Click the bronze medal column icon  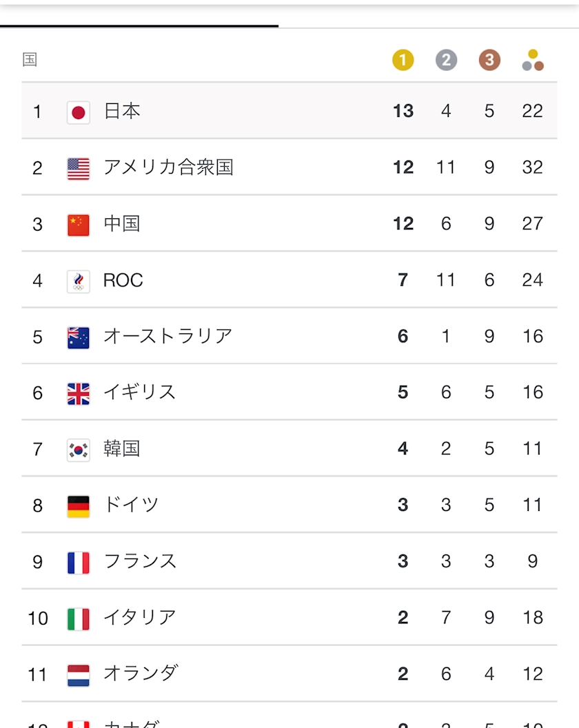[489, 60]
